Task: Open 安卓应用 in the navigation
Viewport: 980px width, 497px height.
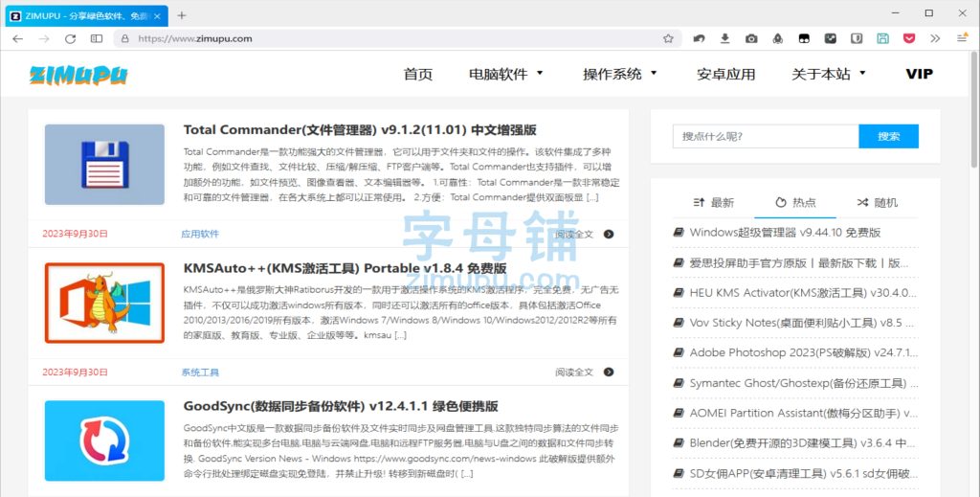Action: coord(725,74)
